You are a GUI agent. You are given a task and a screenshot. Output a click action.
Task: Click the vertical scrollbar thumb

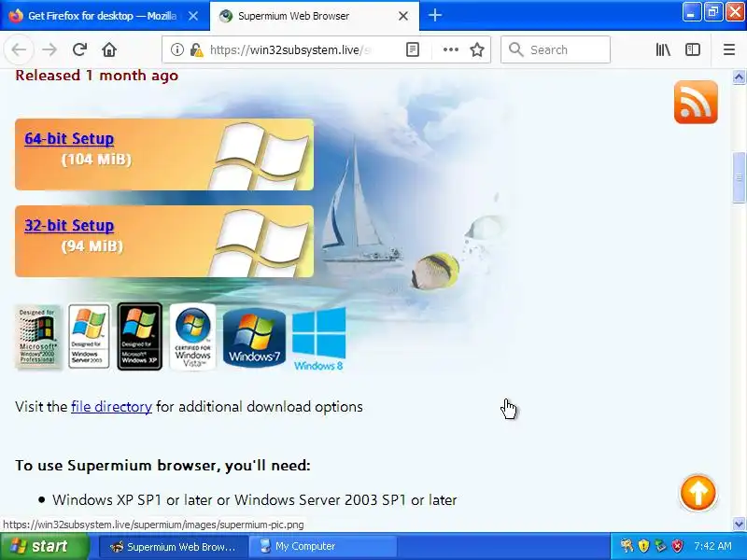tap(739, 177)
